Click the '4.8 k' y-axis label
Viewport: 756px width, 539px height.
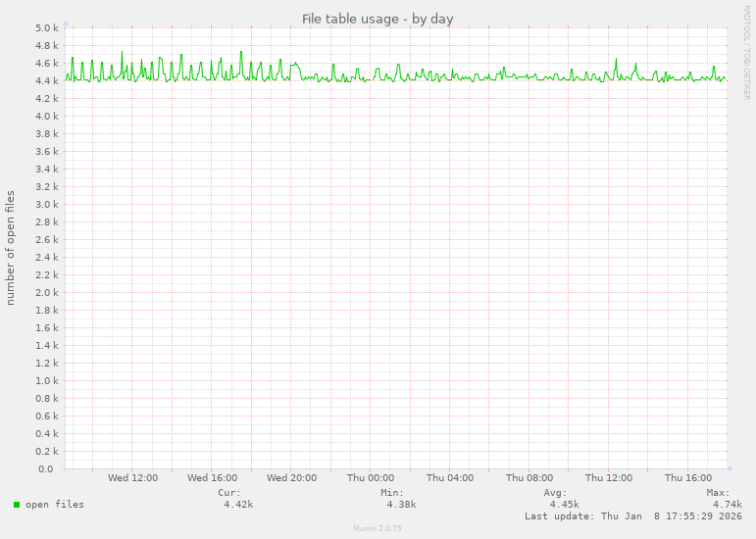pos(47,46)
